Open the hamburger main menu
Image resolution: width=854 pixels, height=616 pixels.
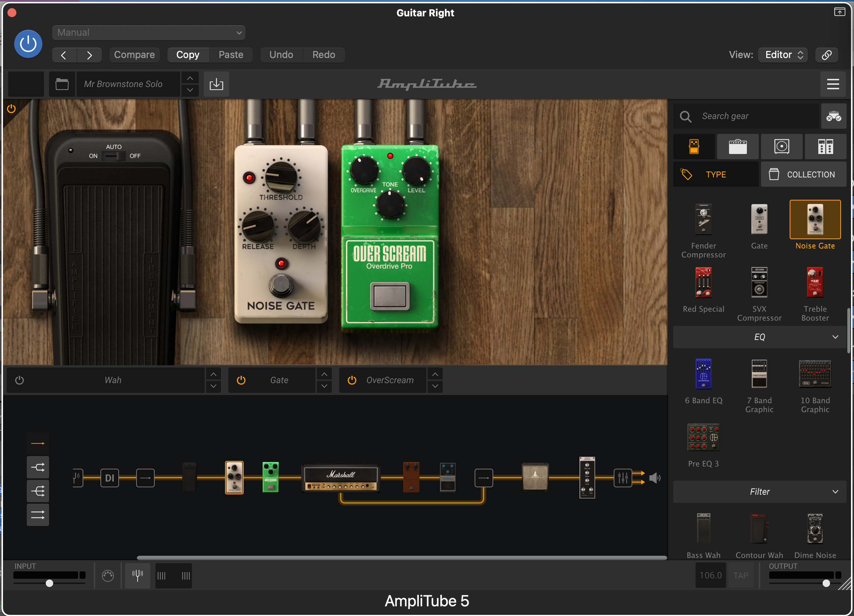click(832, 84)
